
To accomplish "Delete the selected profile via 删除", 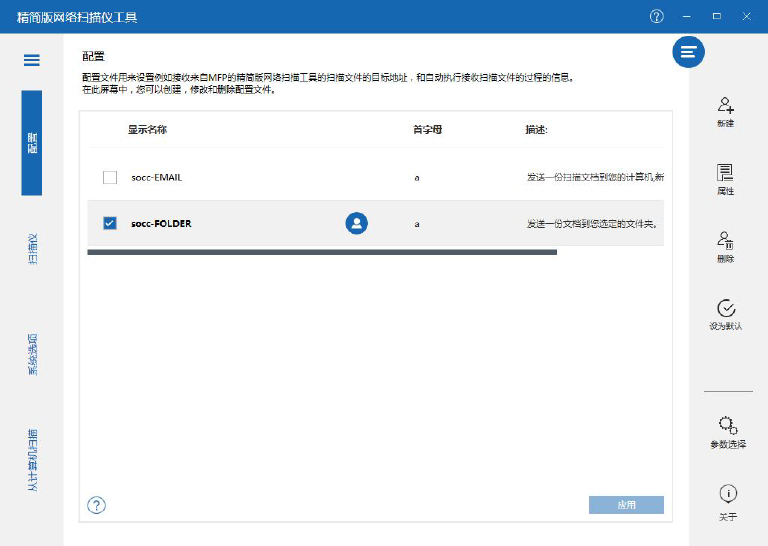I will tap(725, 247).
